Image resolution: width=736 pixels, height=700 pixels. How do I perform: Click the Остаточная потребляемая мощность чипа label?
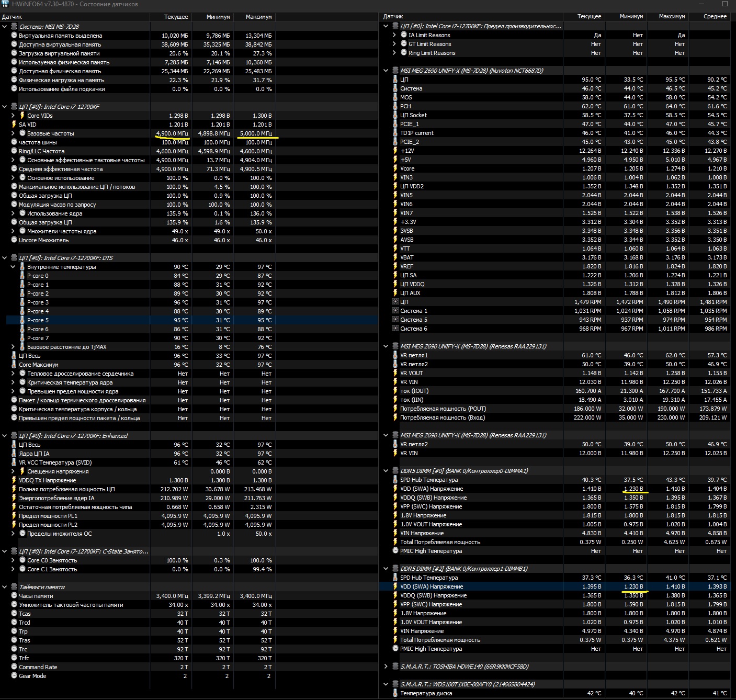tap(75, 507)
